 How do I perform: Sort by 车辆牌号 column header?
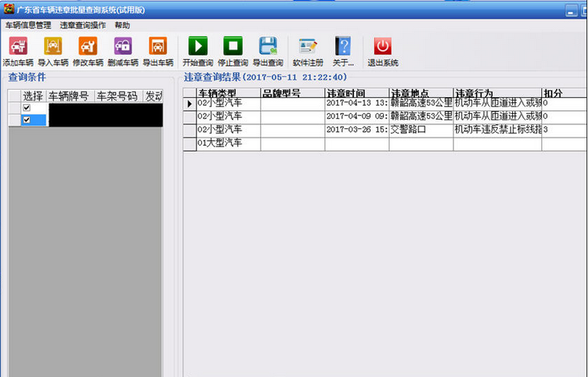point(70,96)
